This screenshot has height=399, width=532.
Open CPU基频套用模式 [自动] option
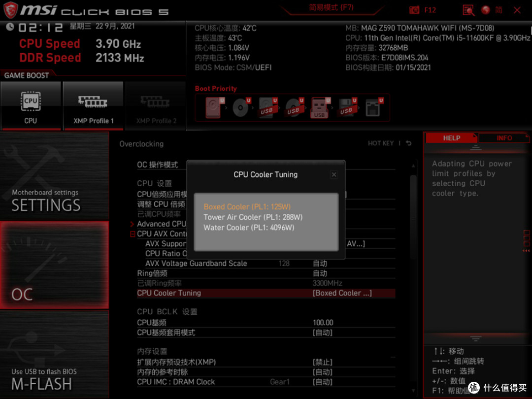pos(322,333)
